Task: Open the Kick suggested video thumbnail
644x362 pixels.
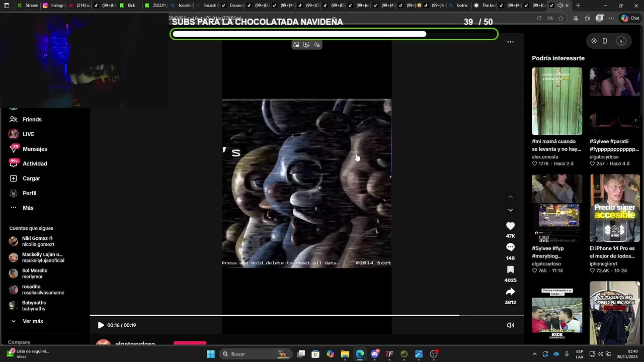Action: 557,313
